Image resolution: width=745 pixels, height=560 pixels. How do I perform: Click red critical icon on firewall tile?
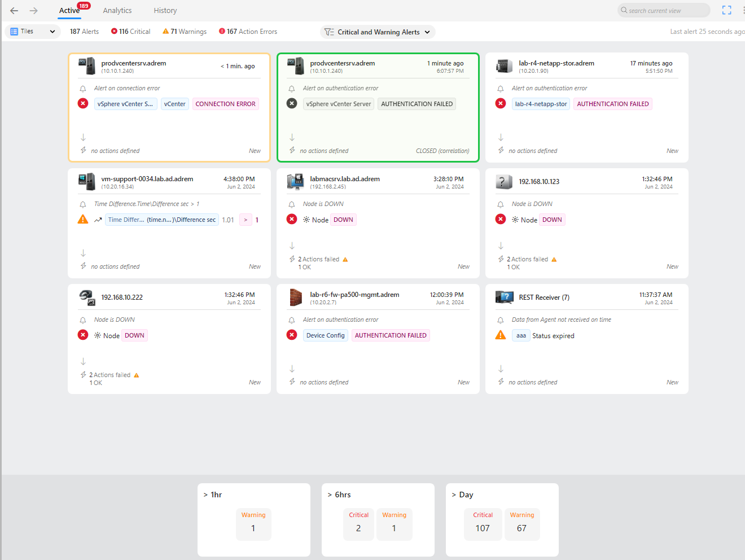pos(292,335)
